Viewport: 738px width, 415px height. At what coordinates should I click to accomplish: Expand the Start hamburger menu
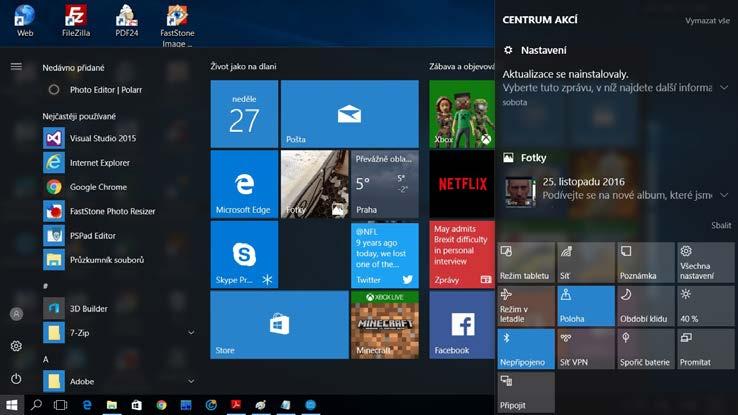[16, 66]
